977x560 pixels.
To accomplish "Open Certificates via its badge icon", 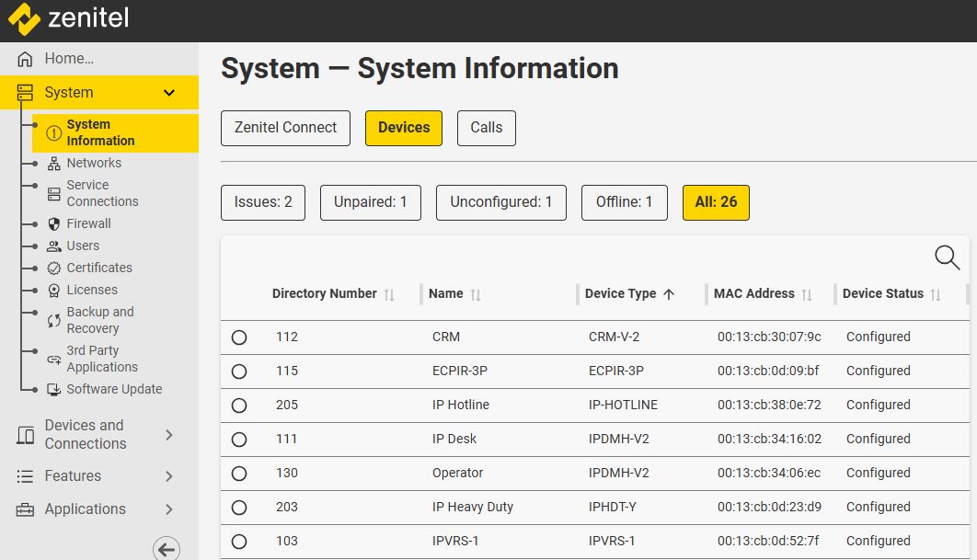I will click(54, 269).
